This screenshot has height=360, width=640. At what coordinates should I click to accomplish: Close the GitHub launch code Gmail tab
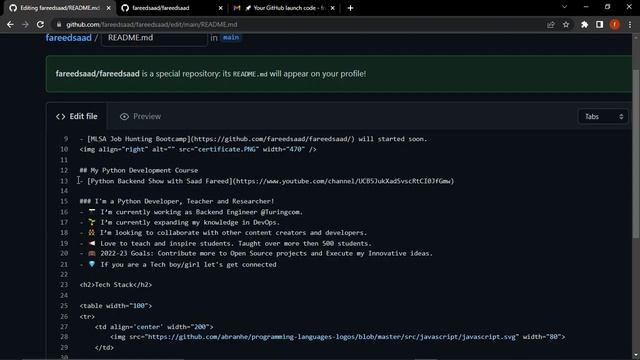pos(333,8)
